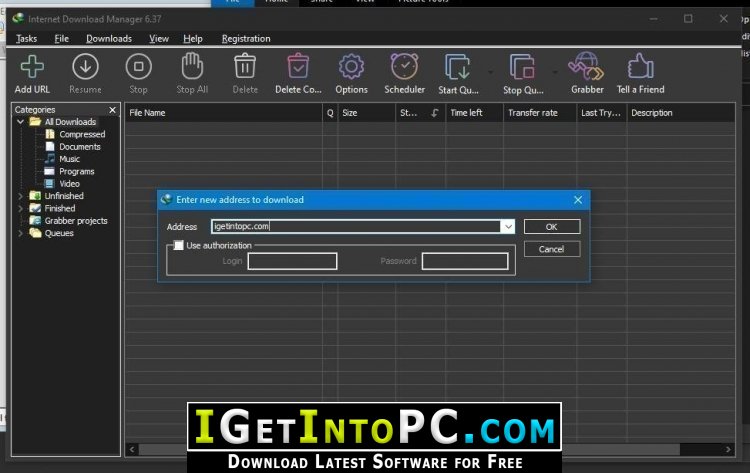Open the Help menu
The height and width of the screenshot is (473, 750).
tap(193, 39)
